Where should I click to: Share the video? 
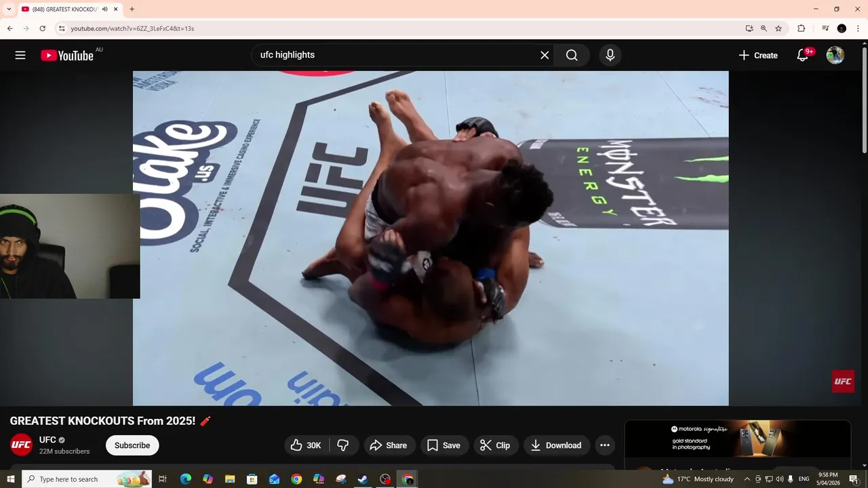tap(388, 445)
